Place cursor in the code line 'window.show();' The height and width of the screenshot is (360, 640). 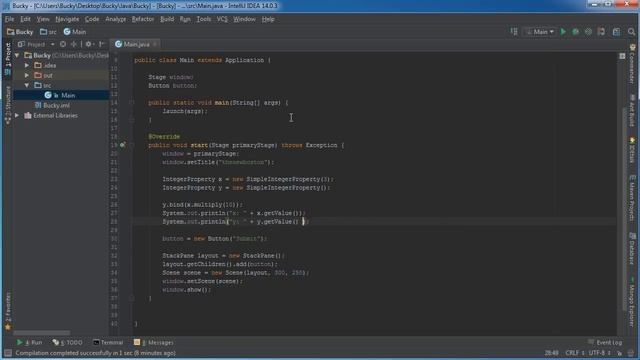click(x=187, y=290)
